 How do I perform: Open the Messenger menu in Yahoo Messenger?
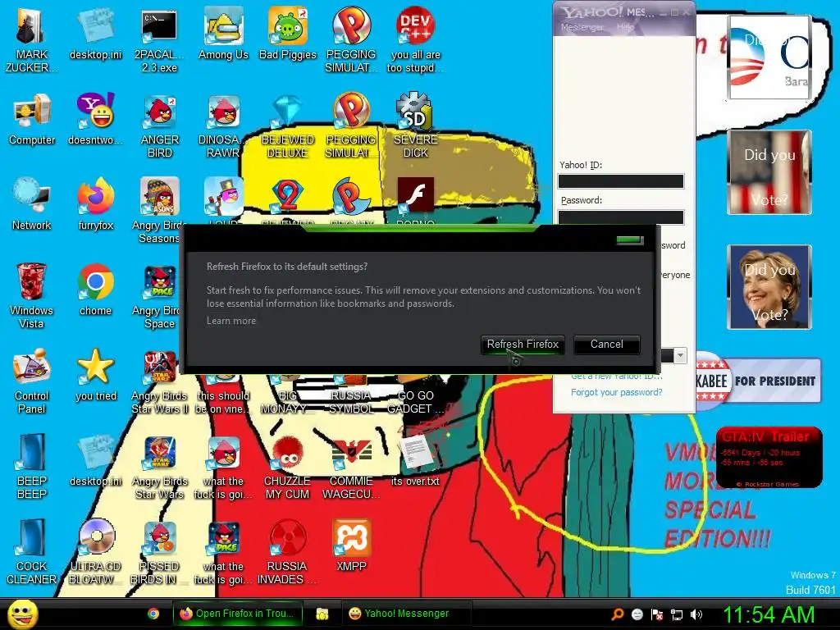tap(582, 27)
